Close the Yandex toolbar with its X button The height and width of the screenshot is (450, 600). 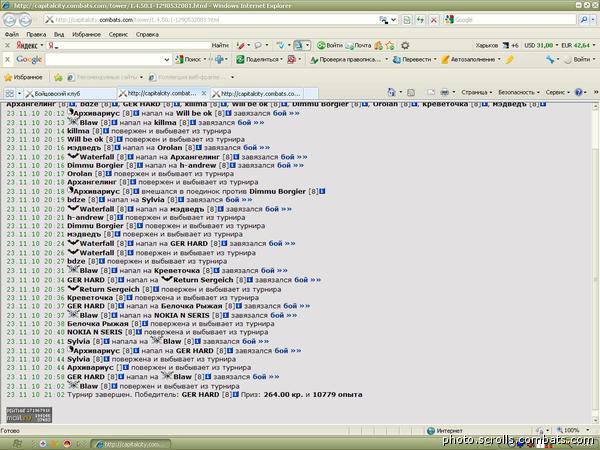pos(7,46)
